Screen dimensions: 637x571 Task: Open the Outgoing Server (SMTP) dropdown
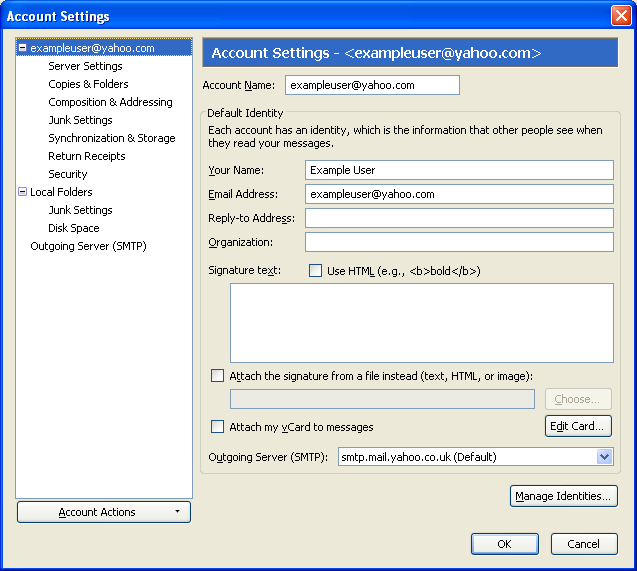pyautogui.click(x=604, y=457)
